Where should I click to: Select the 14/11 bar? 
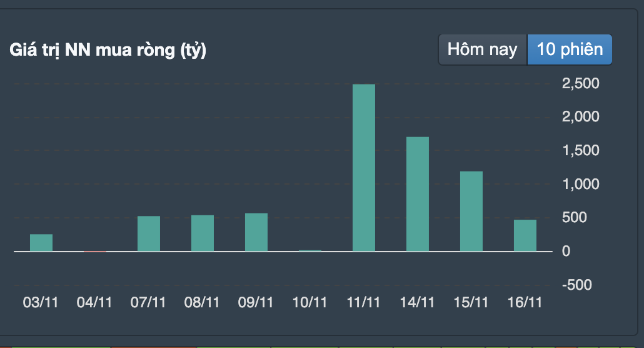click(x=418, y=194)
